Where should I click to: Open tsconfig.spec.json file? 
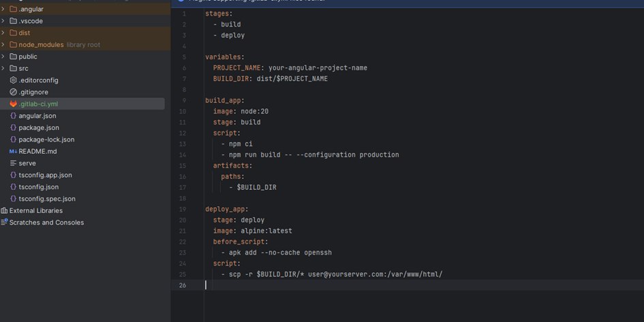click(x=47, y=199)
